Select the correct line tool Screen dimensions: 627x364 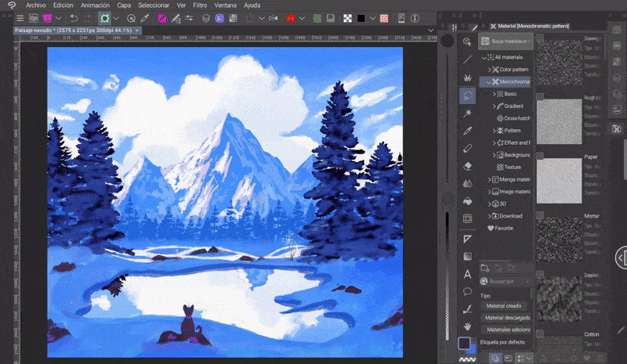(x=467, y=309)
